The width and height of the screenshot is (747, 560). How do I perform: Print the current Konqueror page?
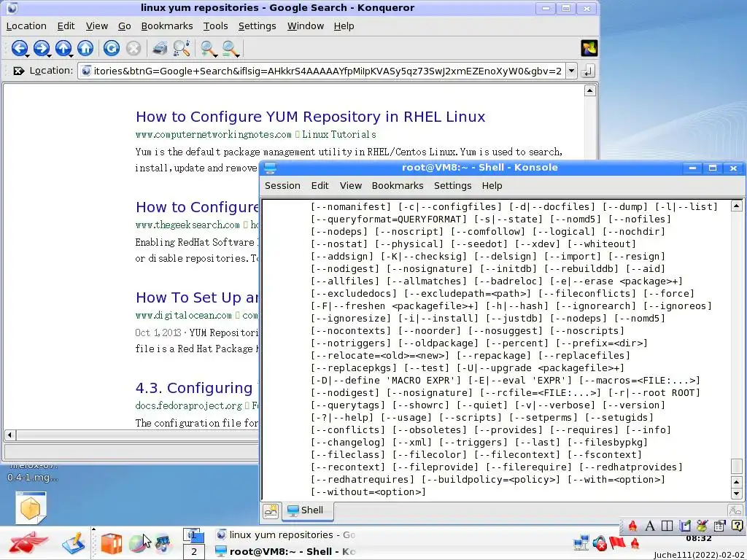tap(160, 48)
